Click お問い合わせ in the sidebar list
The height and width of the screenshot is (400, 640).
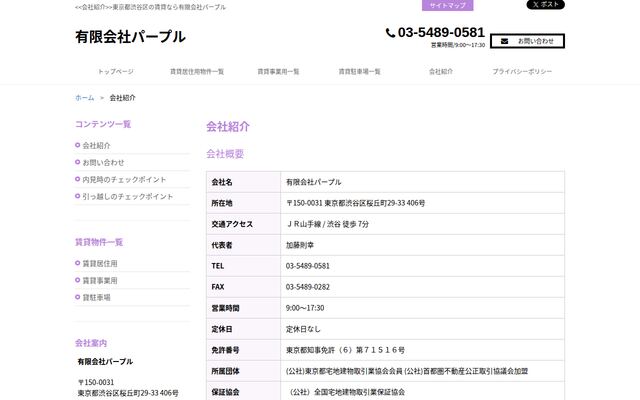click(103, 162)
